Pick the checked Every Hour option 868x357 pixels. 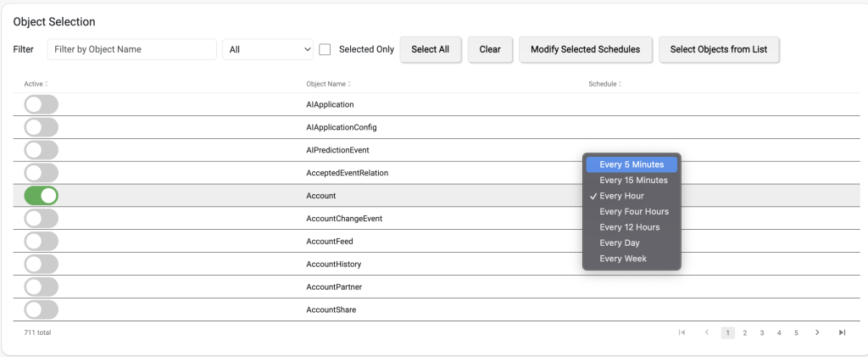click(632, 196)
